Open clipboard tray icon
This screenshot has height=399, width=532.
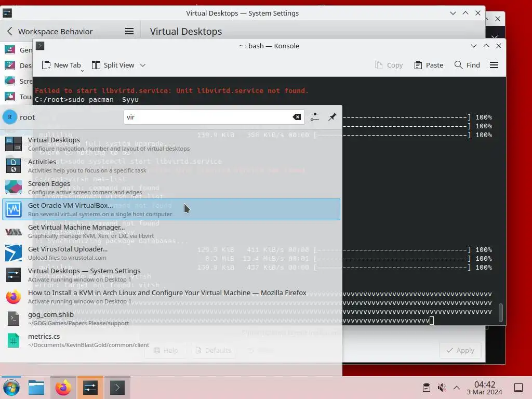(x=427, y=388)
